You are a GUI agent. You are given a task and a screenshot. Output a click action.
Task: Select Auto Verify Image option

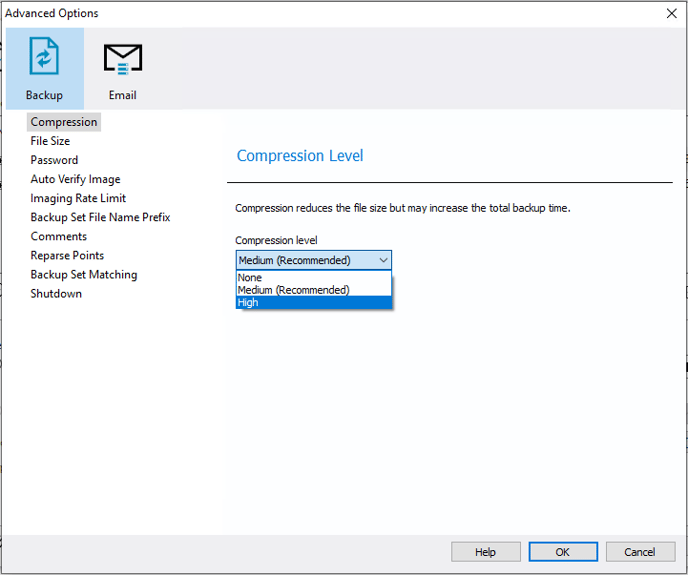tap(75, 179)
